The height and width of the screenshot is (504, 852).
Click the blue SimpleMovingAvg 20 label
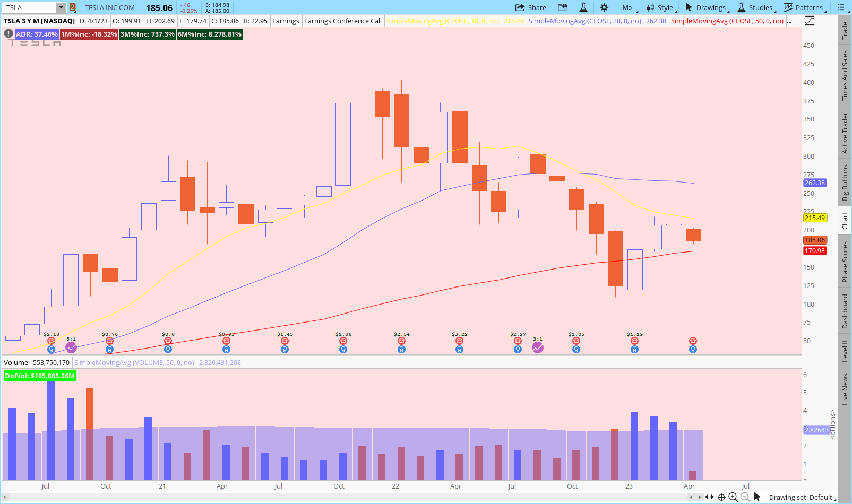click(585, 21)
